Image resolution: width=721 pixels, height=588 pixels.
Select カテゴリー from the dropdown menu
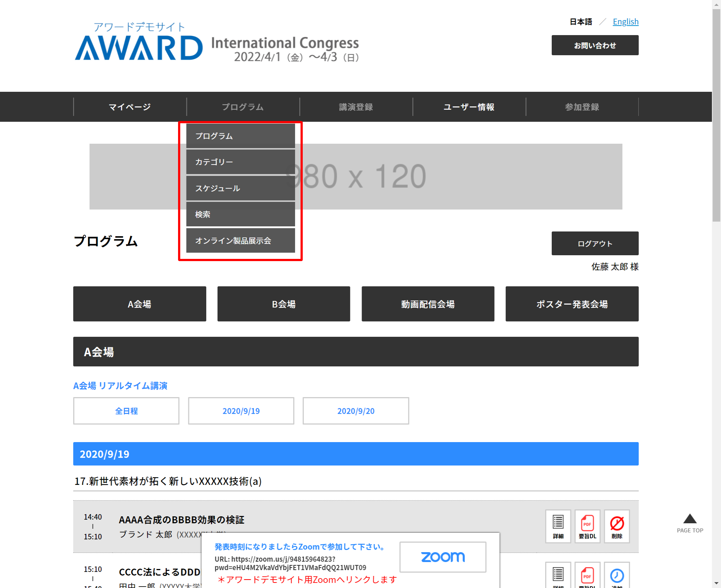pos(240,162)
